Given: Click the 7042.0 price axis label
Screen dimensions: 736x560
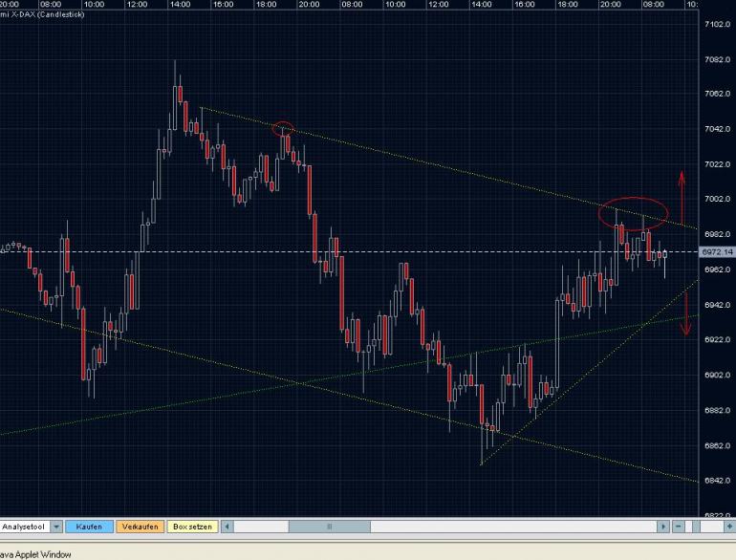Looking at the screenshot, I should click(717, 129).
